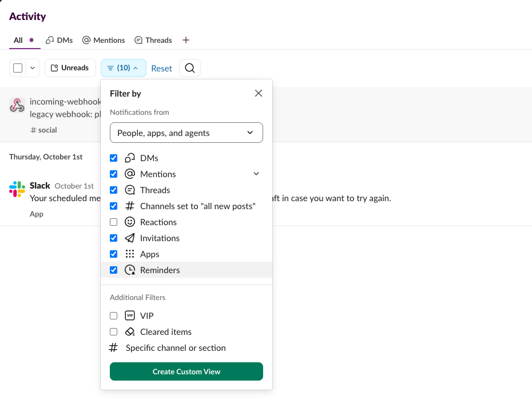Expand the Mentions filter chevron
This screenshot has height=400, width=532.
(x=256, y=174)
